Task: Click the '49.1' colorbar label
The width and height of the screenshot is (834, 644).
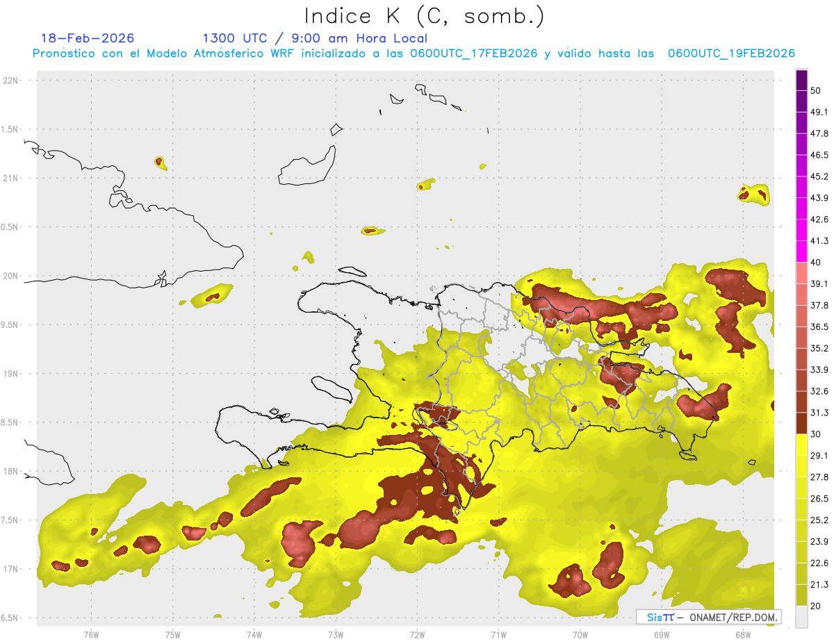Action: 819,112
